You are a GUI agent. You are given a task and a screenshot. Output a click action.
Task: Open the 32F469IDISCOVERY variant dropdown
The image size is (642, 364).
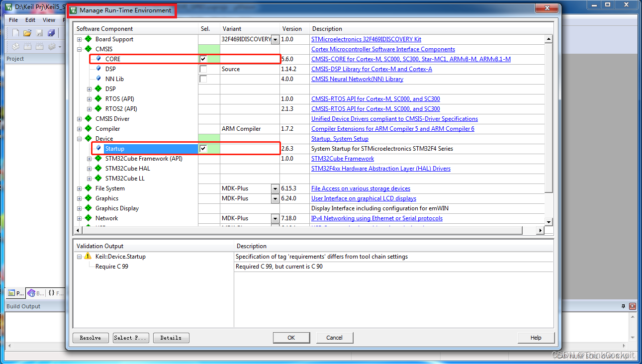tap(275, 39)
